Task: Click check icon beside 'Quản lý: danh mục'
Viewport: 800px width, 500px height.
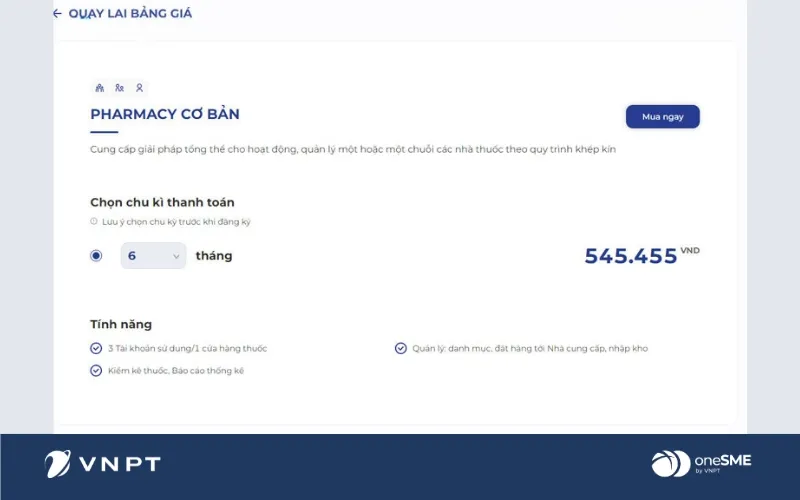Action: (401, 348)
